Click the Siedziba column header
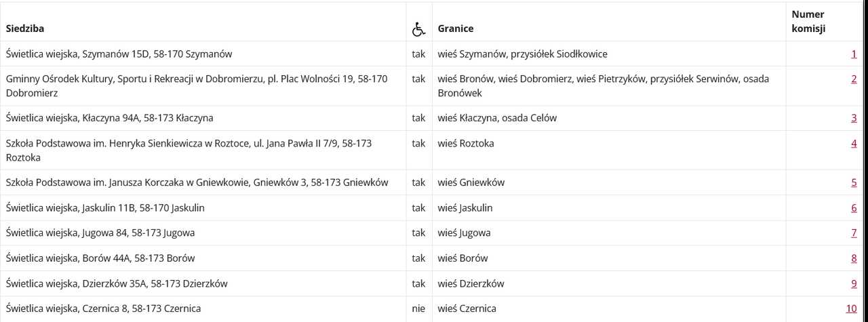Image resolution: width=868 pixels, height=322 pixels. click(x=25, y=29)
